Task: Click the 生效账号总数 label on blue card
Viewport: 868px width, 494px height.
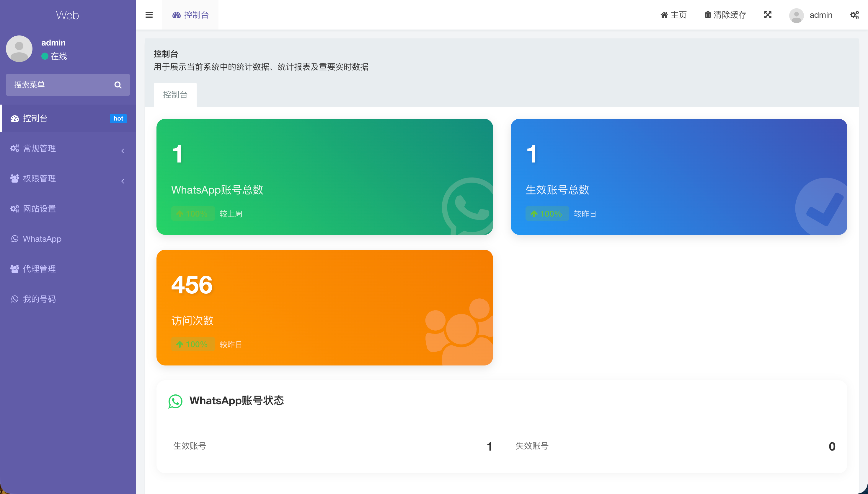Action: click(557, 190)
